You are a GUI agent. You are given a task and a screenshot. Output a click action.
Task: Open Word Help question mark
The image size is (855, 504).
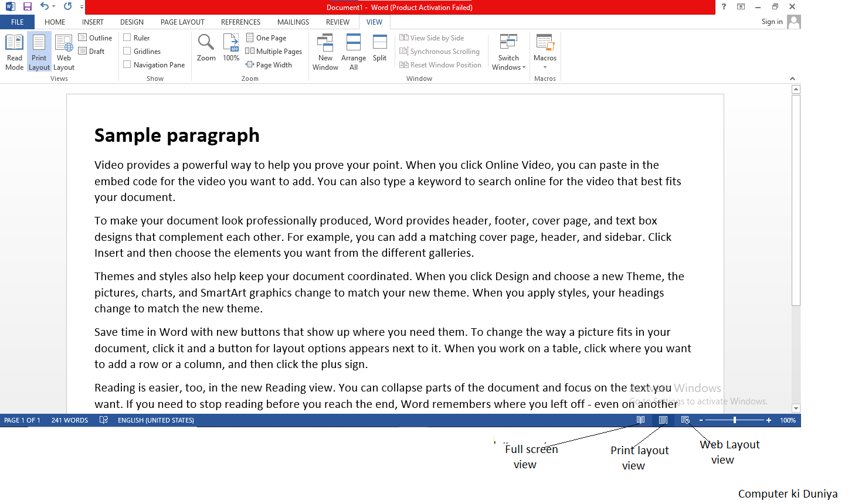(x=724, y=6)
